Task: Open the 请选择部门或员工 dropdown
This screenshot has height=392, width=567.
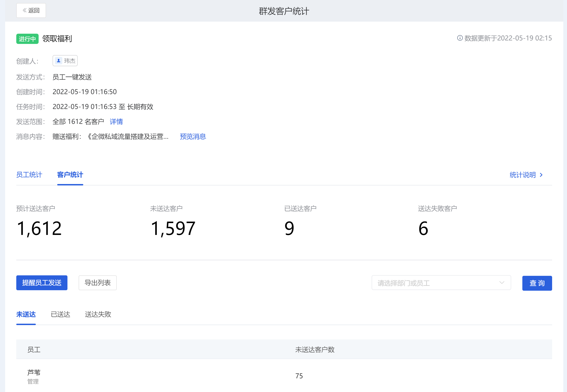Action: (441, 283)
